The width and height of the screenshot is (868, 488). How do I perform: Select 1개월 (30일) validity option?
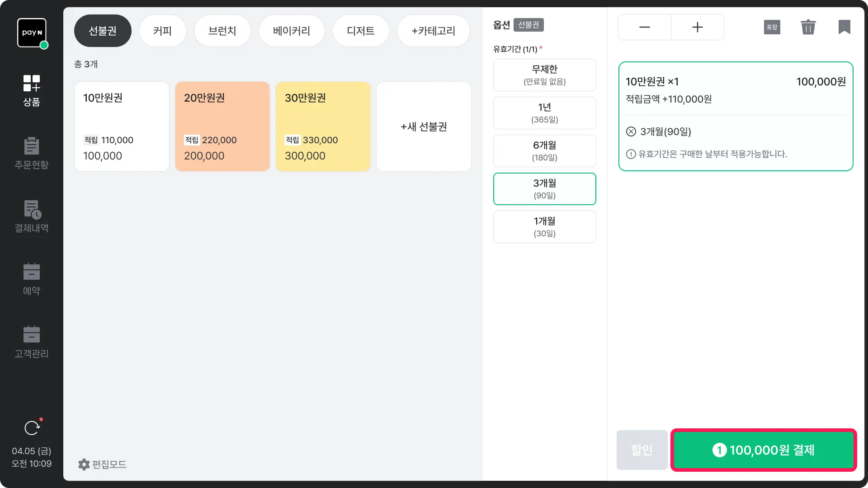544,227
